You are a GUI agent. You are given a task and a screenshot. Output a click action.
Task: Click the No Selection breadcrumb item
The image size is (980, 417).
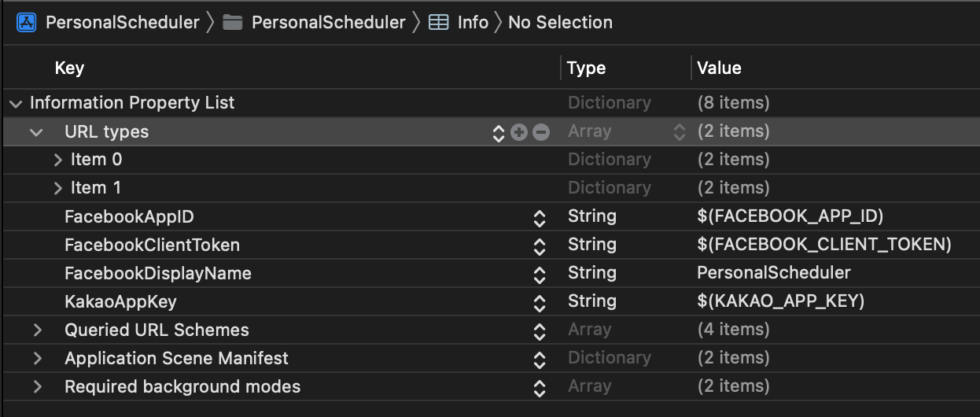pos(560,22)
